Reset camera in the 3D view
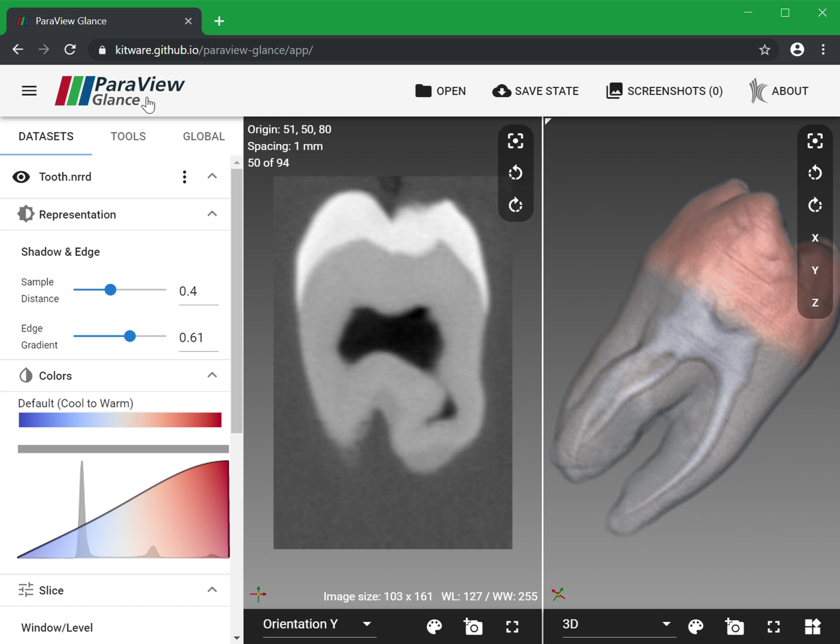The width and height of the screenshot is (840, 644). (814, 141)
